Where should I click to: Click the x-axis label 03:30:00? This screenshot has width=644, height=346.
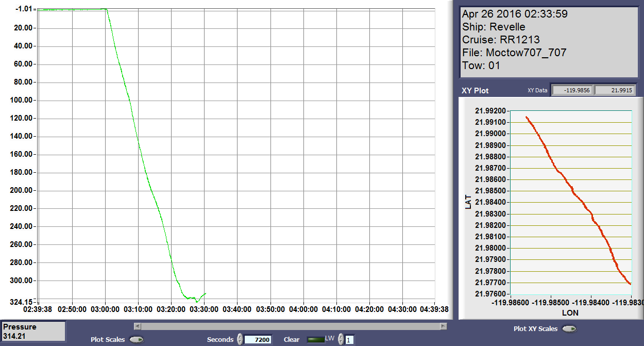[204, 309]
